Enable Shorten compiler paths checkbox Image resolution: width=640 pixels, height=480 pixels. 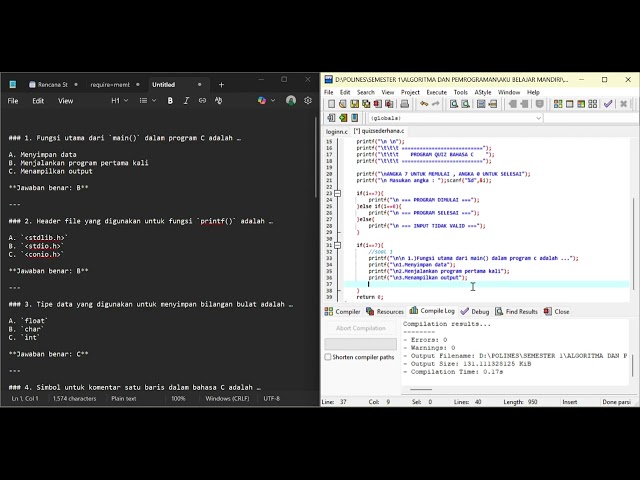click(328, 357)
